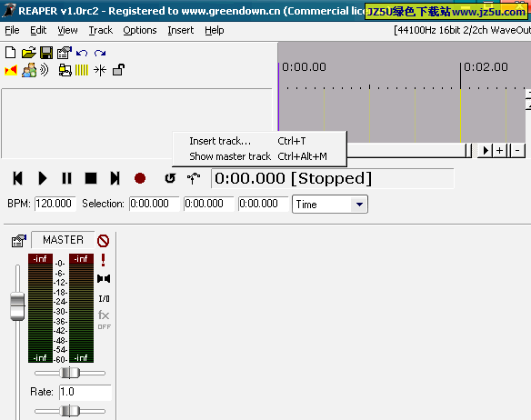Open master I/O routing button
Viewport: 531px width, 420px height.
click(104, 298)
